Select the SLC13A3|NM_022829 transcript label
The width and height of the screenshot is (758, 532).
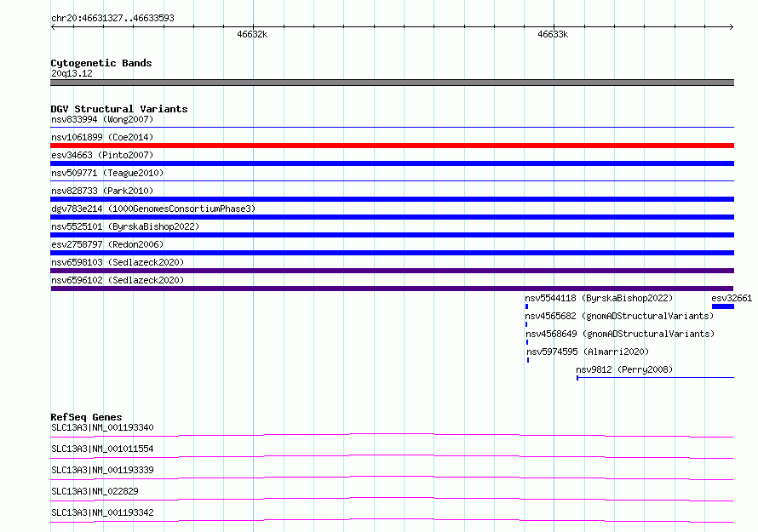pyautogui.click(x=95, y=491)
